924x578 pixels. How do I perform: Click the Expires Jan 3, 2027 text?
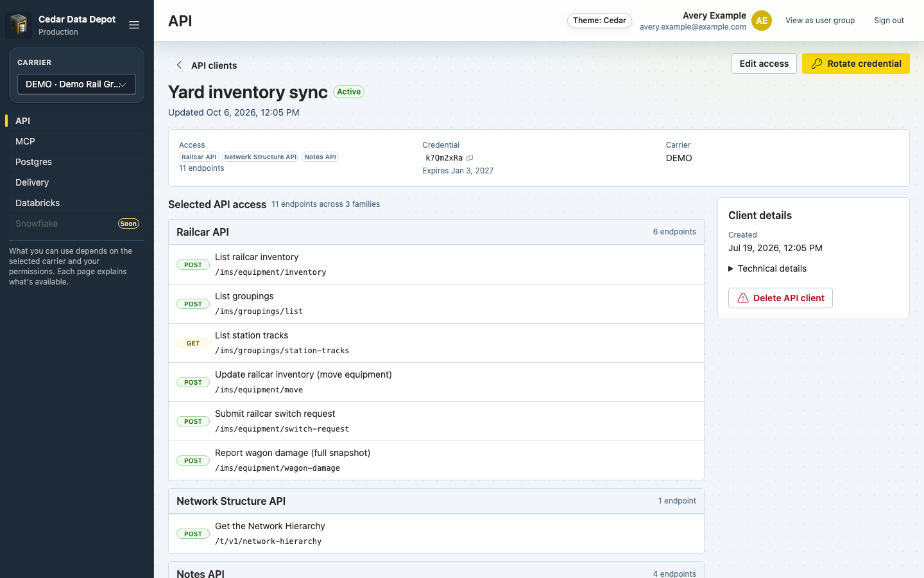point(458,171)
